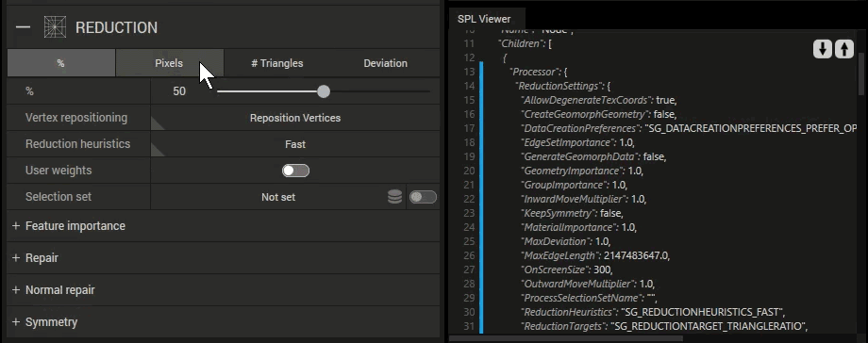Click the "MaxDeviation" line

pos(565,241)
